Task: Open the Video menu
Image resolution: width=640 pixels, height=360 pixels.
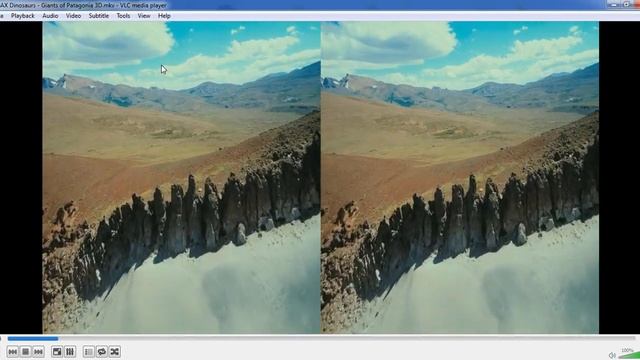Action: (x=73, y=16)
